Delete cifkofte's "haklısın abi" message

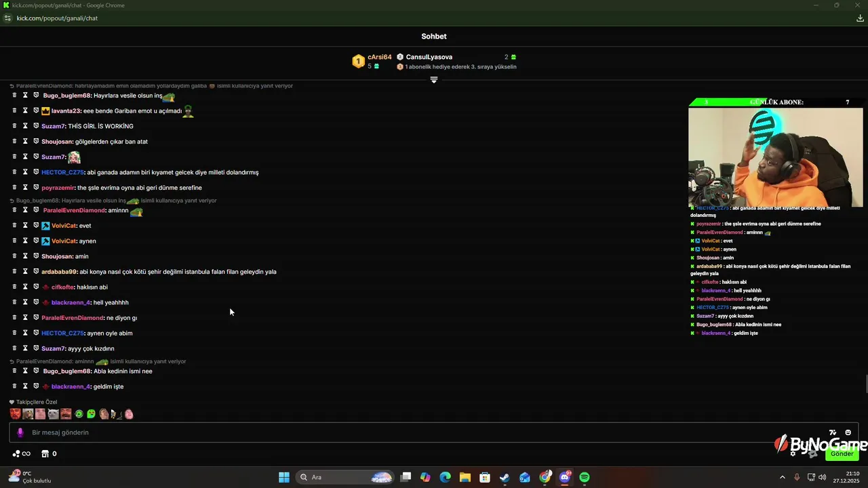14,287
